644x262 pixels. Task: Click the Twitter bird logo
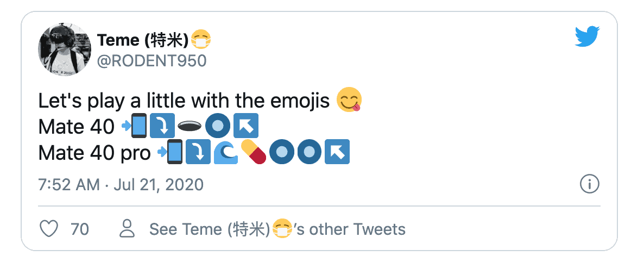coord(588,37)
